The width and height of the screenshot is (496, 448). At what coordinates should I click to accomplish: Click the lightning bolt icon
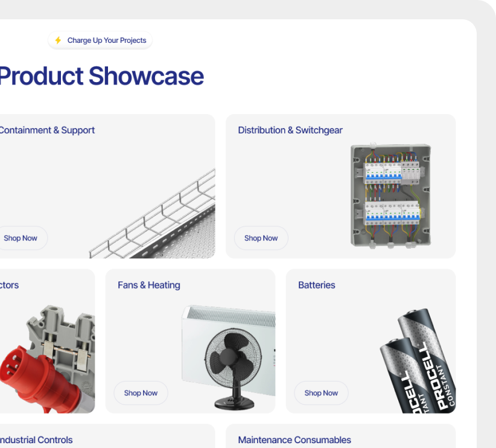pos(58,40)
